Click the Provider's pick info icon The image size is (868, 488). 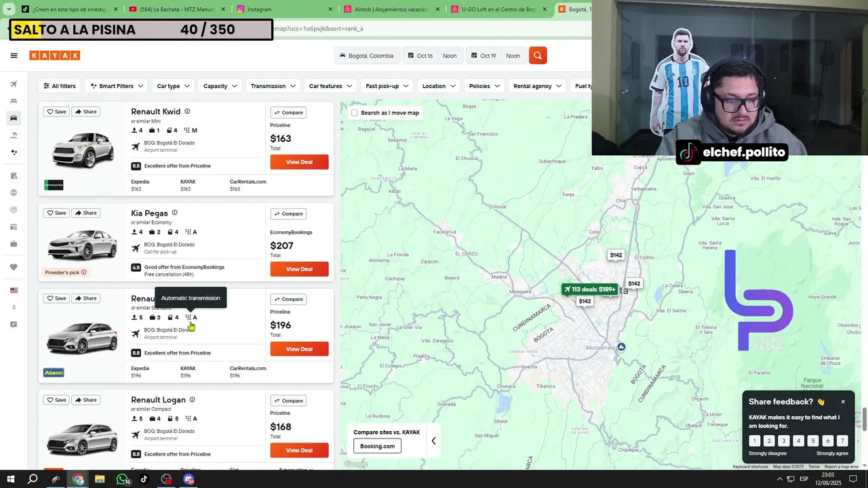tap(83, 272)
